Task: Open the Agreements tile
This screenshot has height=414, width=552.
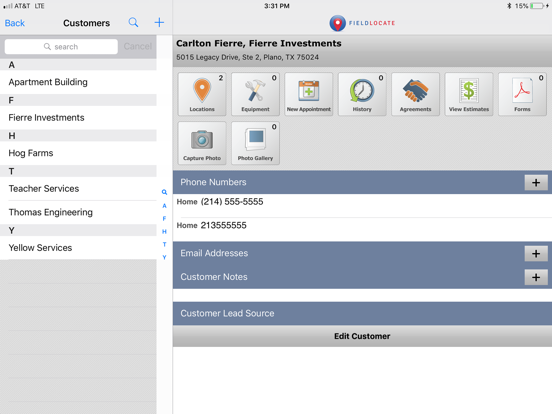Action: (x=415, y=94)
